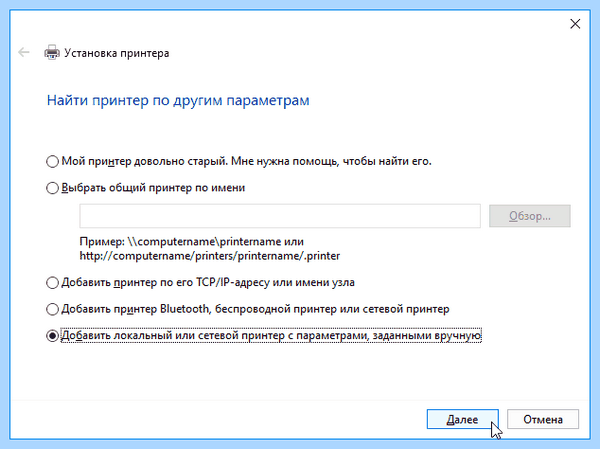Click the Обзор... browse button
Screen dimensions: 600x449
tap(530, 216)
